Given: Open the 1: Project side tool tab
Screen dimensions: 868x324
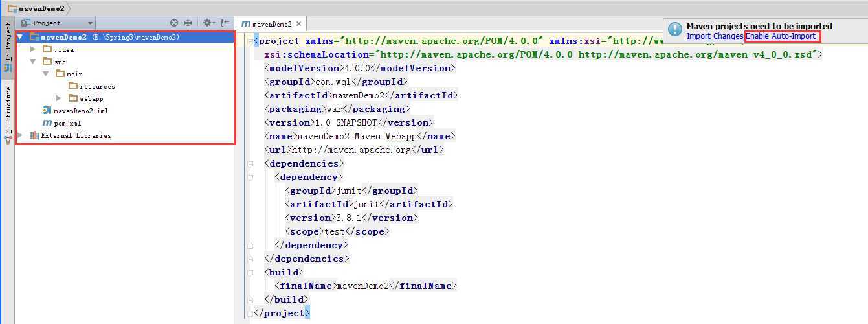Looking at the screenshot, I should click(x=8, y=46).
